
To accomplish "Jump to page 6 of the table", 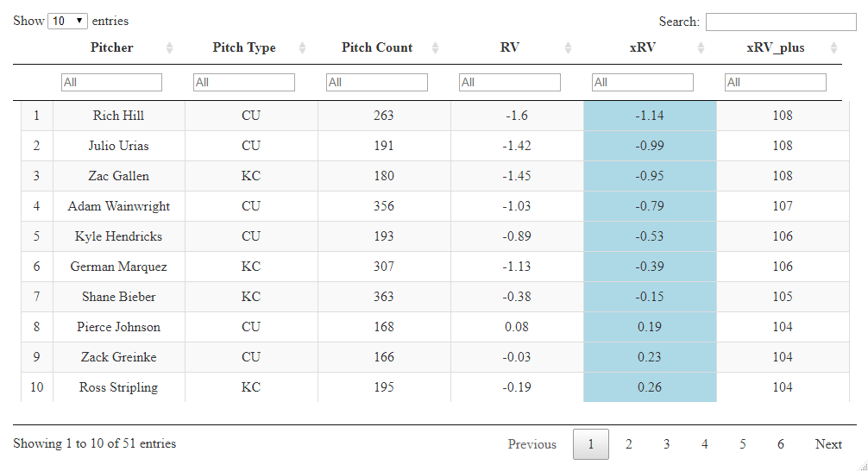I will [x=781, y=444].
